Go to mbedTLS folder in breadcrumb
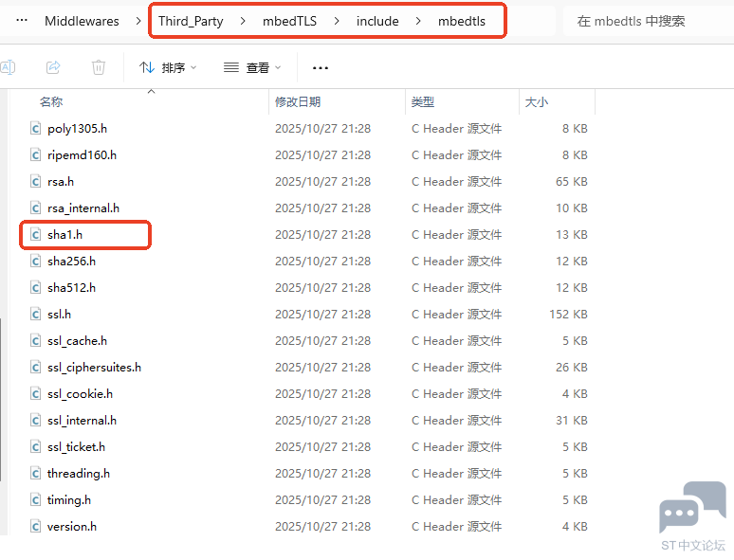Image resolution: width=734 pixels, height=560 pixels. [x=289, y=21]
